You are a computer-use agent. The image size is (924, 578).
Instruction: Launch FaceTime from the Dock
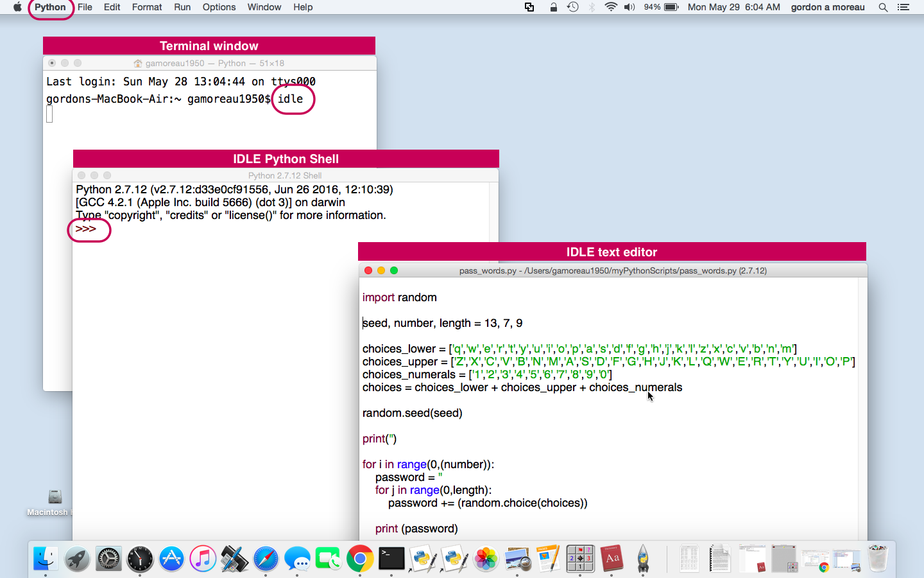pos(329,559)
